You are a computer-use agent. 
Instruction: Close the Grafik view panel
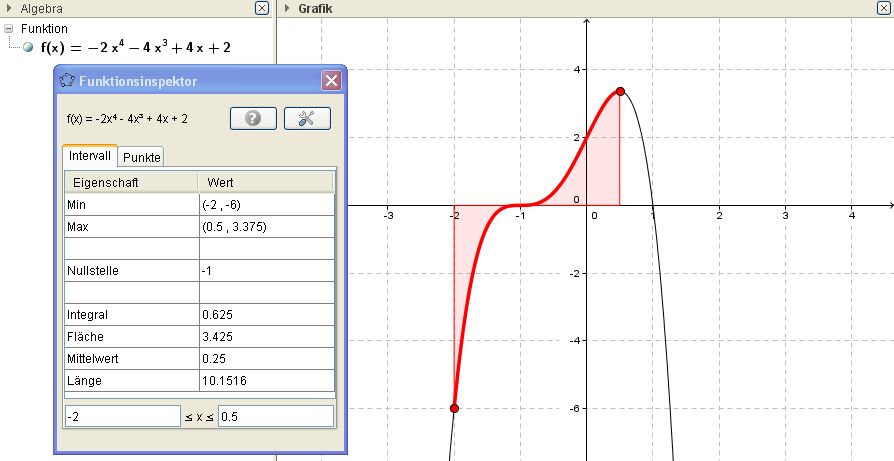[x=885, y=8]
